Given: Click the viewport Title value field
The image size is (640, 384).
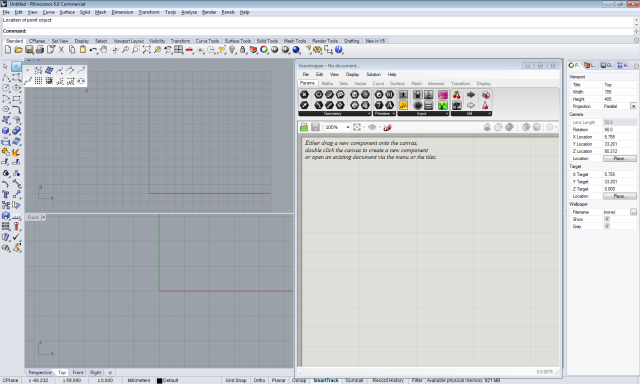Looking at the screenshot, I should (x=620, y=84).
